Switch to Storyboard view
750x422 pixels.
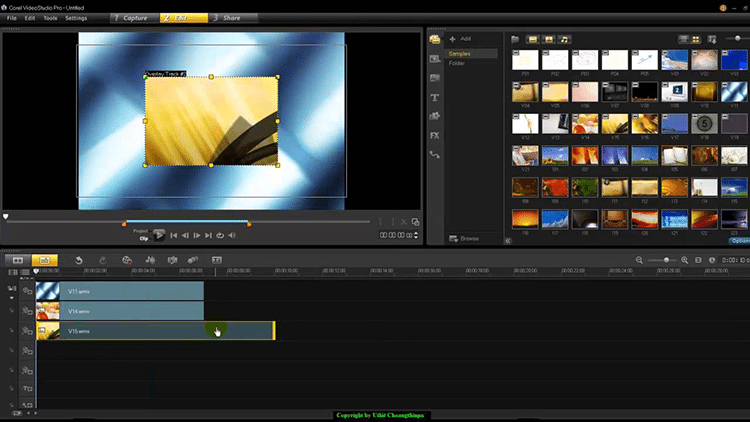(18, 260)
